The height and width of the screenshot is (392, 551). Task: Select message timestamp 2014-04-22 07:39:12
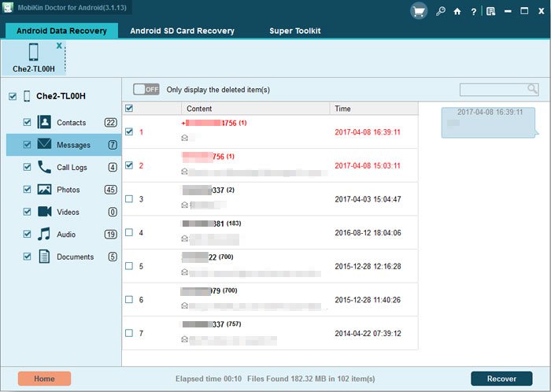368,333
